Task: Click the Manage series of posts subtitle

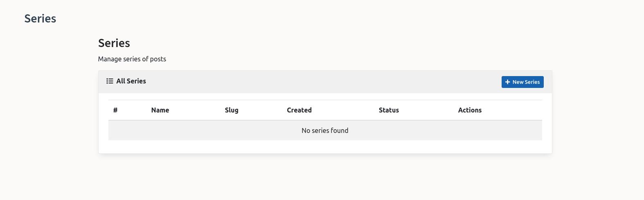Action: [132, 59]
